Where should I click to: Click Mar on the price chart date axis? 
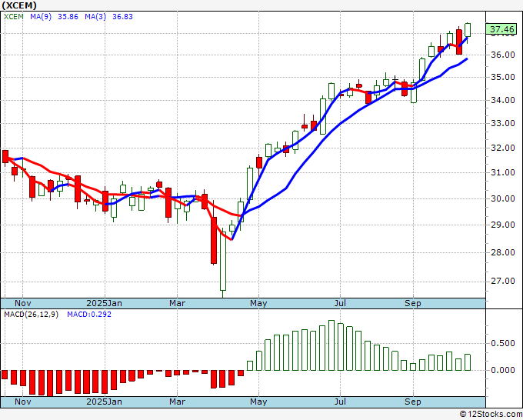pos(177,303)
